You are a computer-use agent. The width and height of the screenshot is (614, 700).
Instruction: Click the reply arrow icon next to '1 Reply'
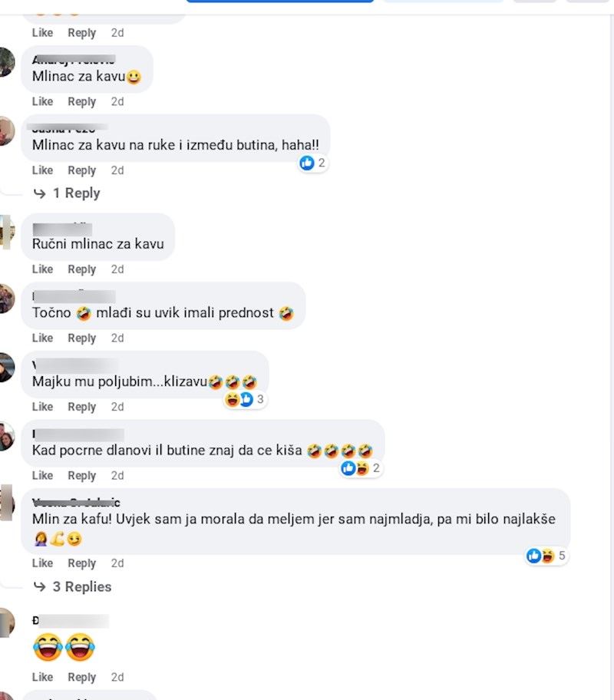pyautogui.click(x=39, y=193)
